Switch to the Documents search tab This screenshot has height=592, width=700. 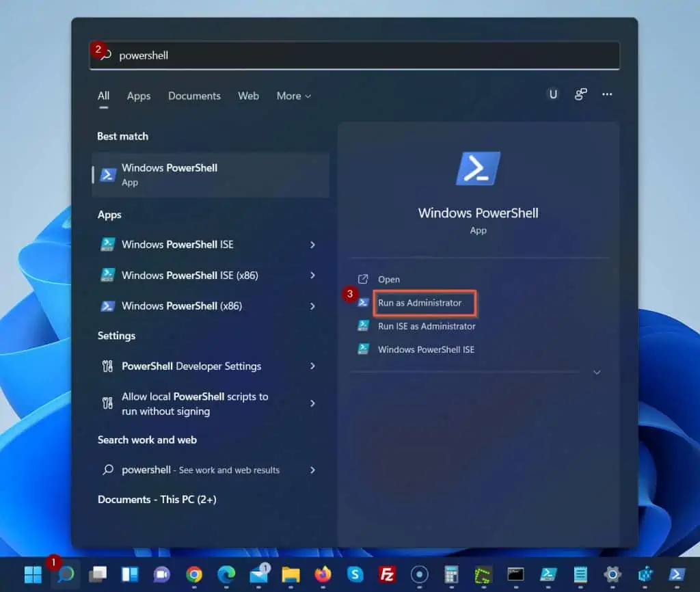[194, 96]
